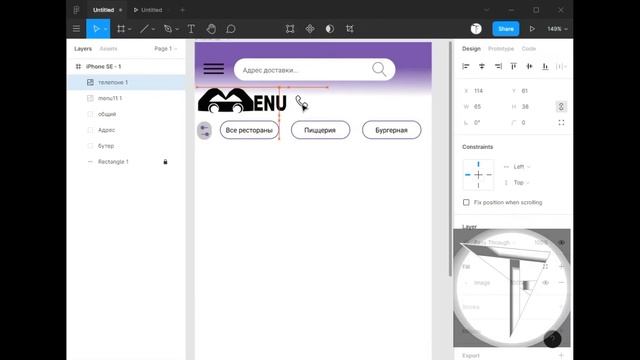The image size is (640, 360).
Task: Switch to the Design tab
Action: point(471,49)
